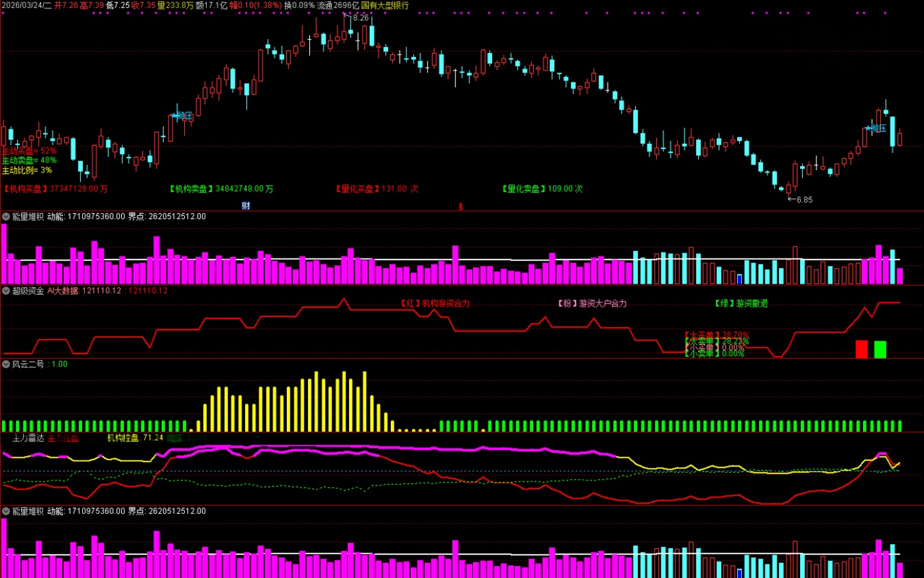Click the 【机构买盘】 value label
This screenshot has height=578, width=924.
click(x=55, y=189)
